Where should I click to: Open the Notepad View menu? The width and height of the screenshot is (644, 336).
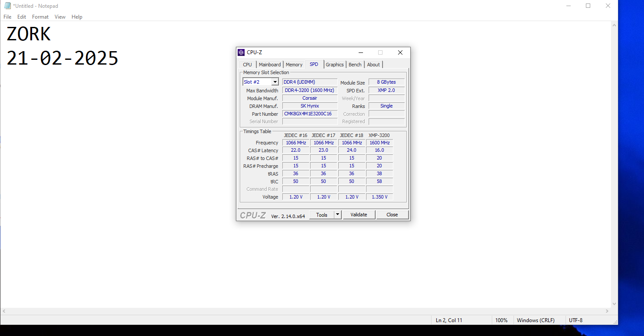pos(60,17)
